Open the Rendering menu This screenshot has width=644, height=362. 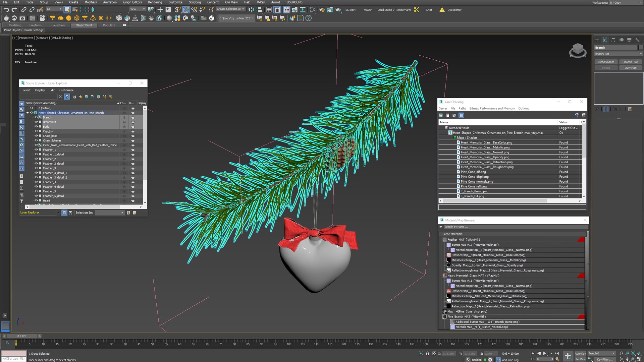[155, 2]
